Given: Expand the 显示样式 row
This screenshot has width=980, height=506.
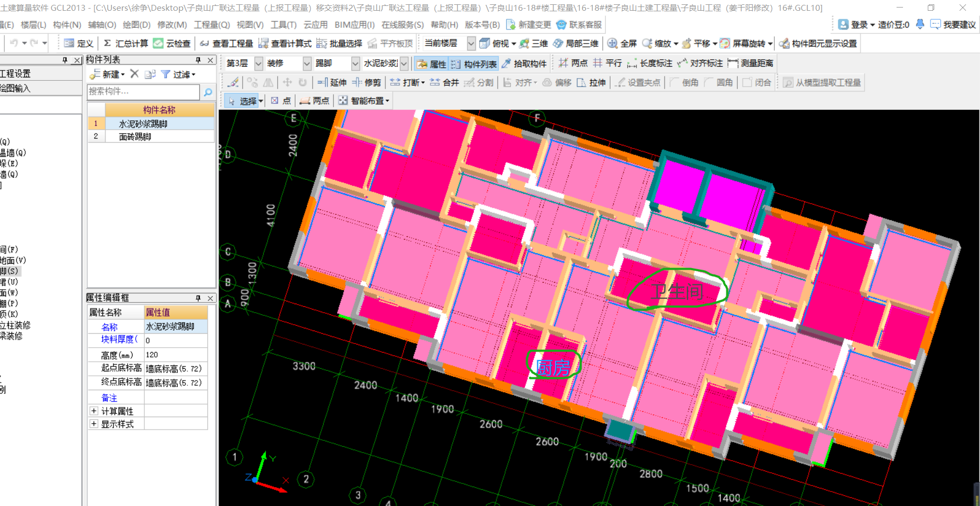Looking at the screenshot, I should pyautogui.click(x=94, y=424).
